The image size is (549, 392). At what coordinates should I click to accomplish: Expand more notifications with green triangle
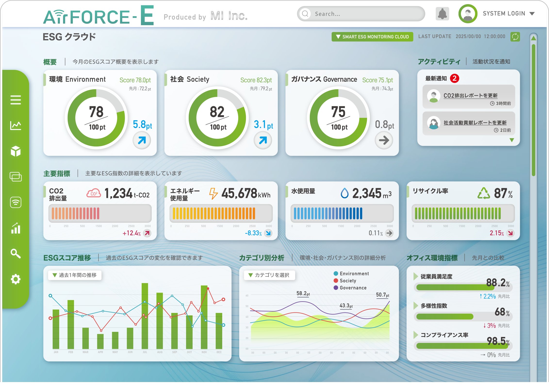pos(512,140)
